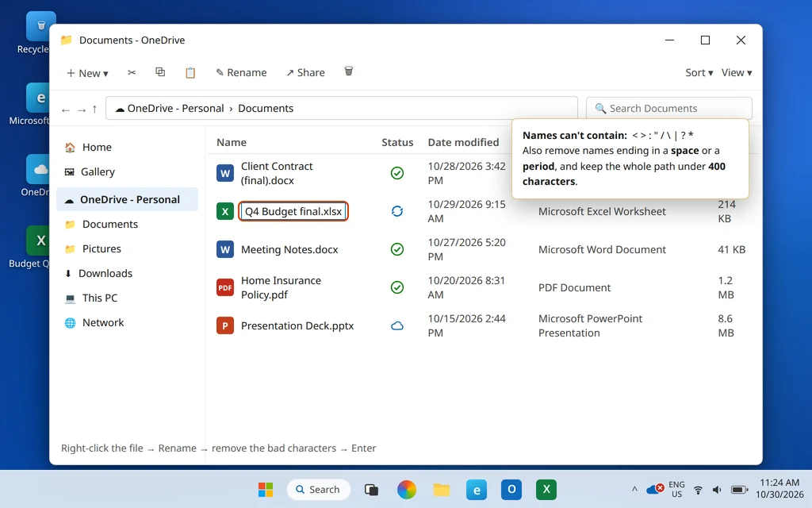Click the Rename button in toolbar

tap(241, 72)
